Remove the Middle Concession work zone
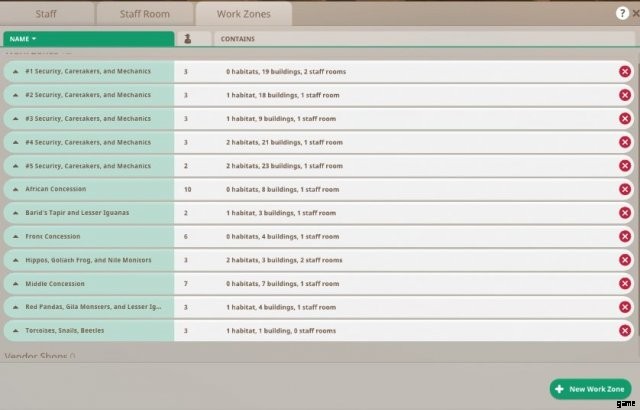Screen dimensions: 640x410 (625, 284)
